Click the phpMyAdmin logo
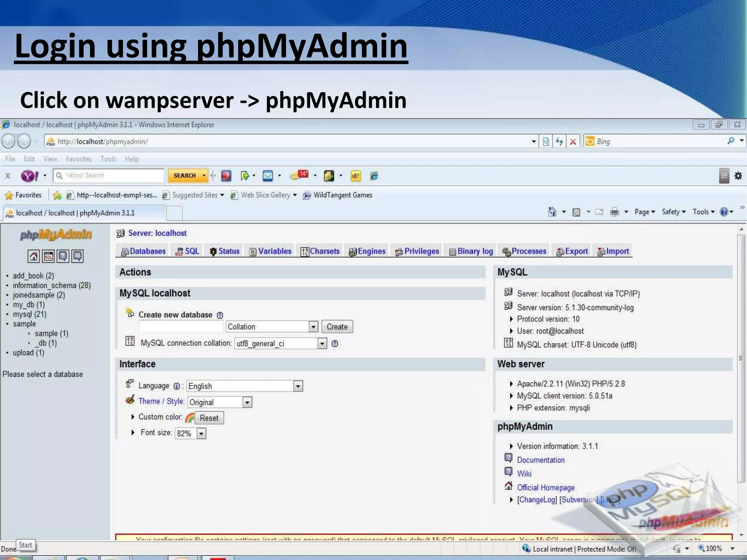 56,235
